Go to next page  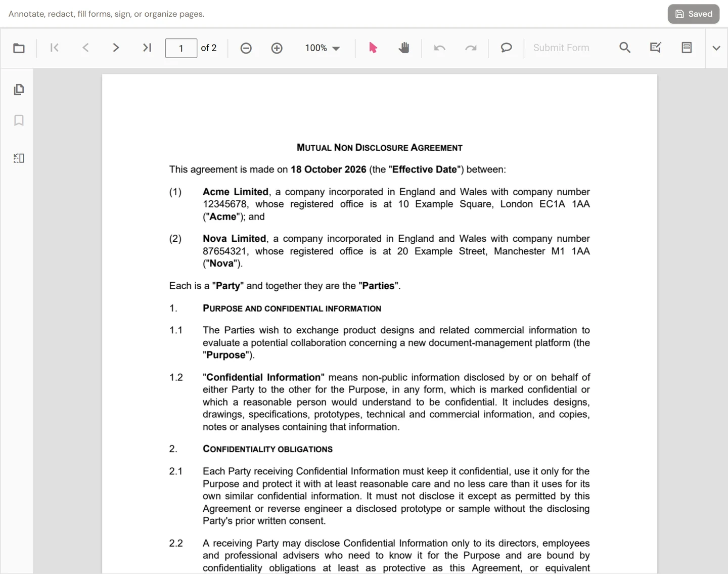116,48
